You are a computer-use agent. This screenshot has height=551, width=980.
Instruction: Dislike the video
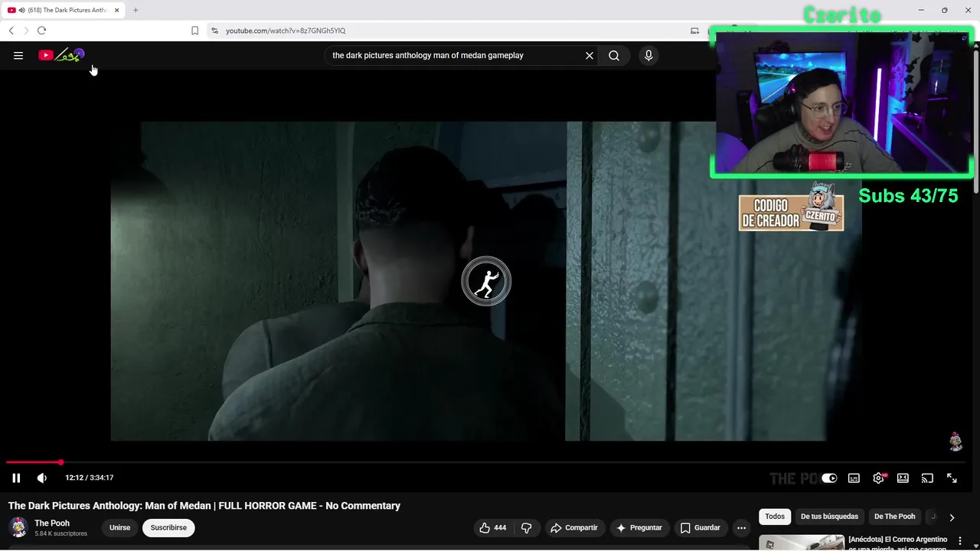point(527,527)
